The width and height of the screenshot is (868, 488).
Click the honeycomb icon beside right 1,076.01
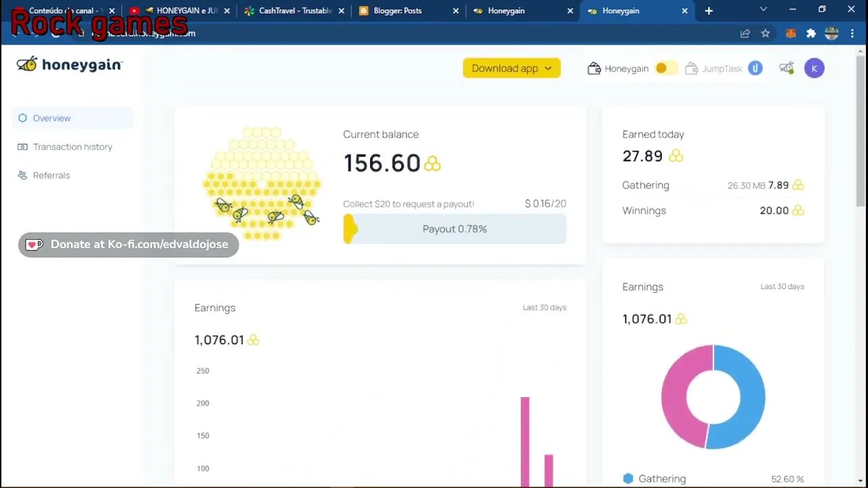click(681, 319)
